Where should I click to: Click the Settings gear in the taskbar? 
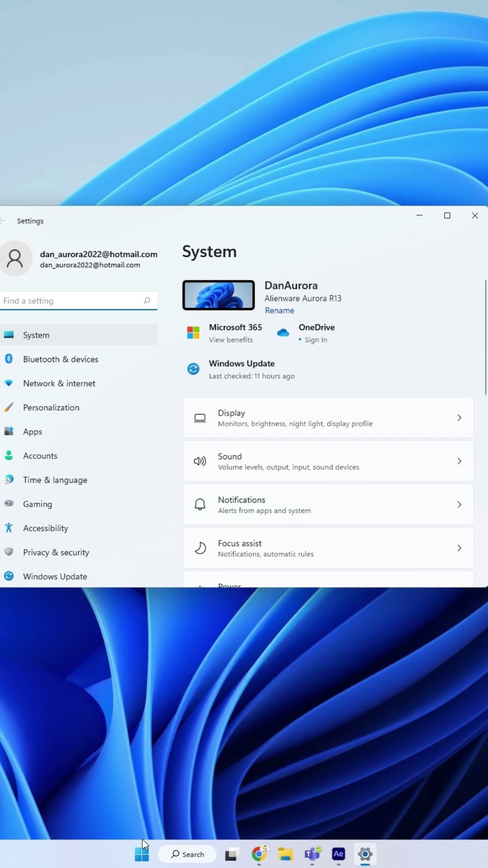pyautogui.click(x=365, y=854)
